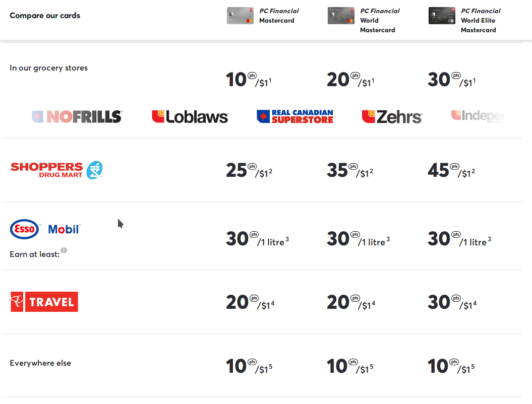The height and width of the screenshot is (404, 532).
Task: Select the PC Financial World Mastercard image
Action: click(x=341, y=16)
